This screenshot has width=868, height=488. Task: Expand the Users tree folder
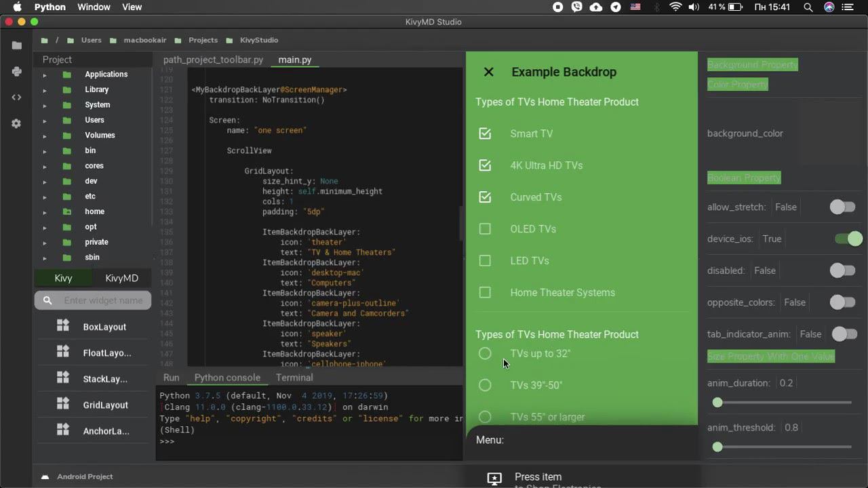point(45,121)
